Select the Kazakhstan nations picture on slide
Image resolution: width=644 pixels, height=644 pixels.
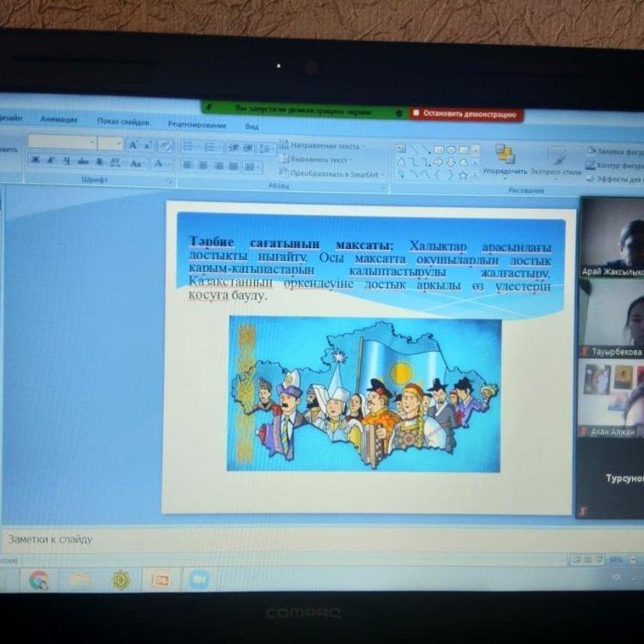coord(364,394)
